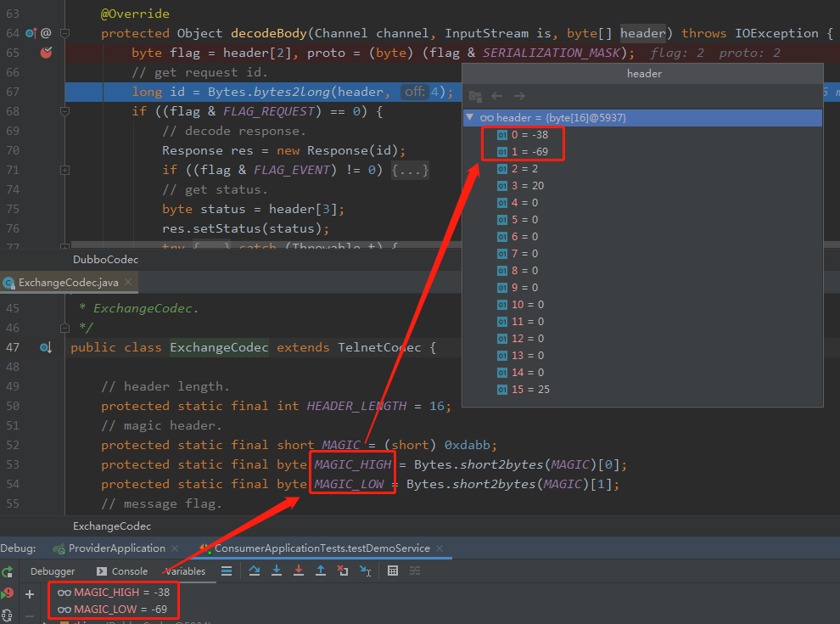This screenshot has width=840, height=624.
Task: Click the Run to Cursor icon
Action: point(366,571)
